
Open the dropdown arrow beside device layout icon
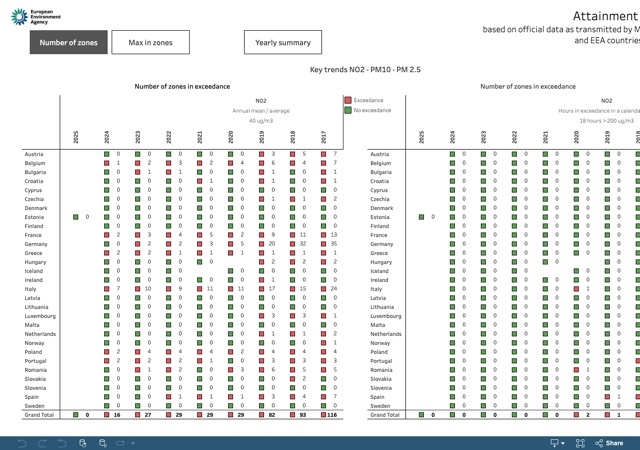133,443
